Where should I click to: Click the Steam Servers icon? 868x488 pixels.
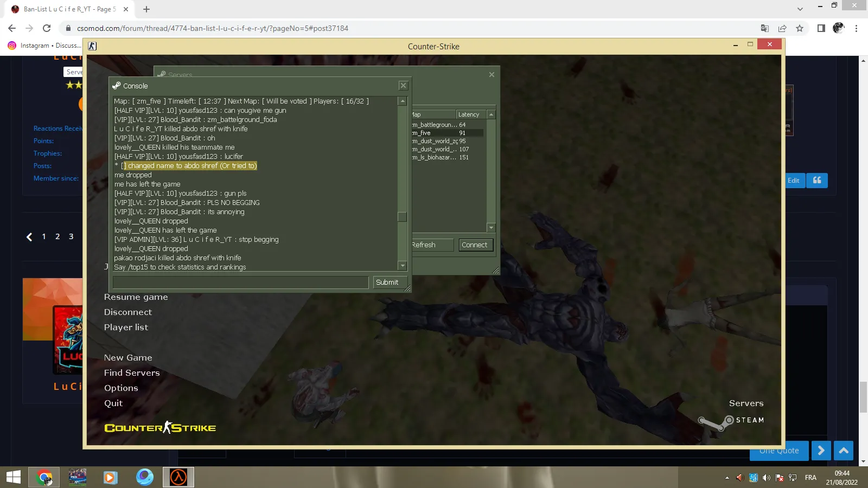tap(716, 422)
